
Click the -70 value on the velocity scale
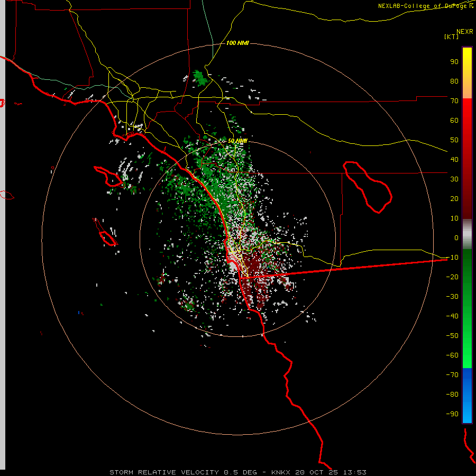(x=452, y=374)
